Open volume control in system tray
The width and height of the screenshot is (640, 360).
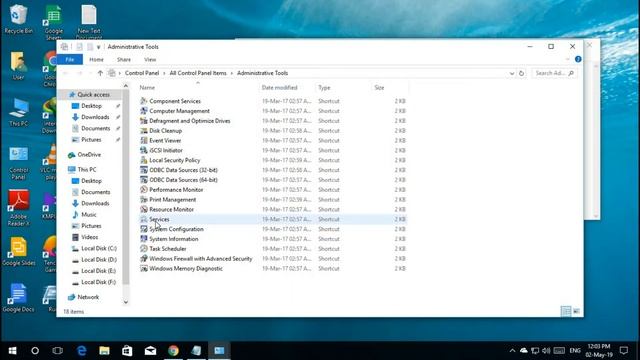click(x=546, y=350)
